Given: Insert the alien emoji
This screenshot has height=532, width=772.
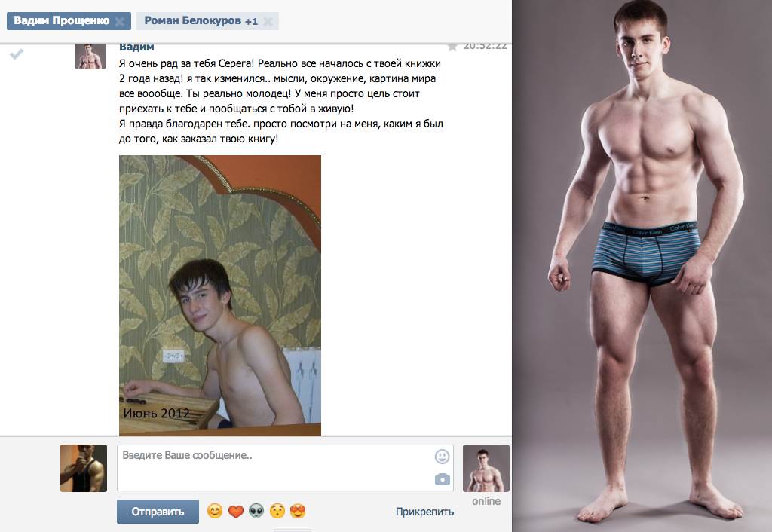Looking at the screenshot, I should click(256, 512).
